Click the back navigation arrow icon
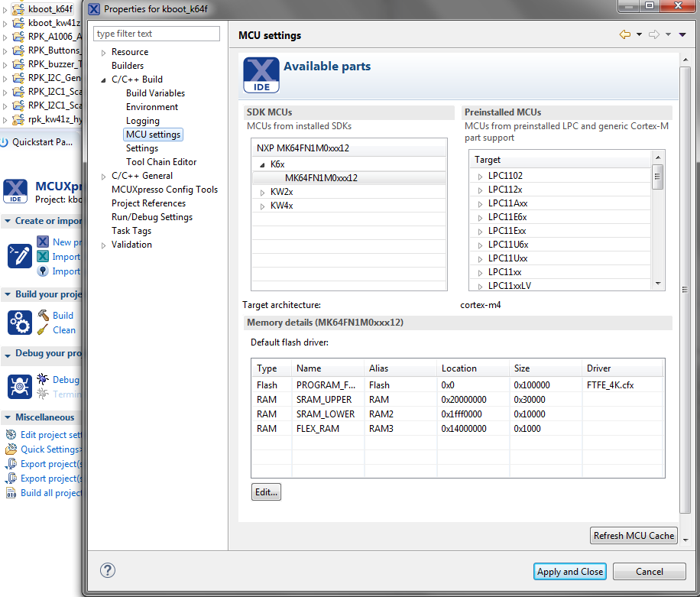Screen dimensions: 700x597 (625, 34)
